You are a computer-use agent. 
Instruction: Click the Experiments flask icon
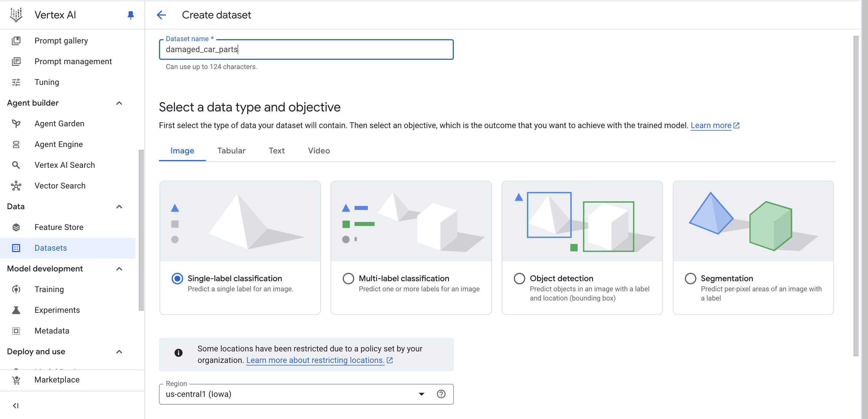(x=16, y=310)
